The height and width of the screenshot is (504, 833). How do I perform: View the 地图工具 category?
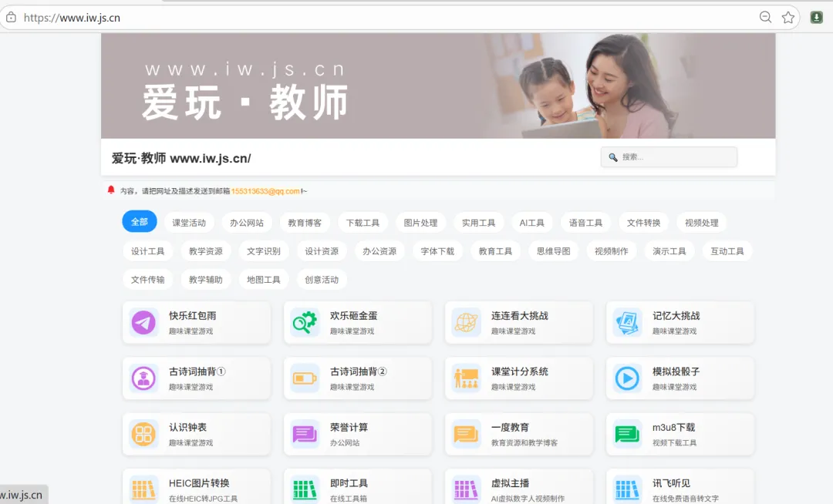[264, 280]
